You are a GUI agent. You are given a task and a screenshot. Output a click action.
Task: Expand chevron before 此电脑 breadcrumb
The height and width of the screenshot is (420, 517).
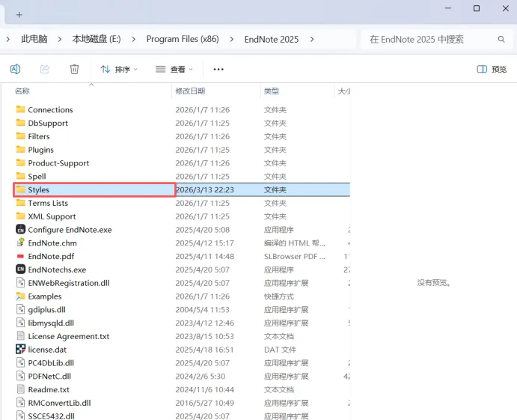(8, 39)
